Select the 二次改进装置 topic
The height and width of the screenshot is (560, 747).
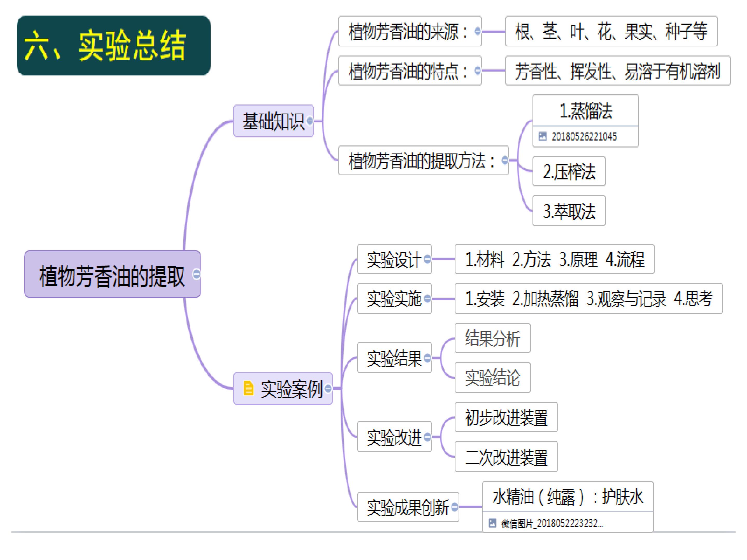click(x=506, y=456)
